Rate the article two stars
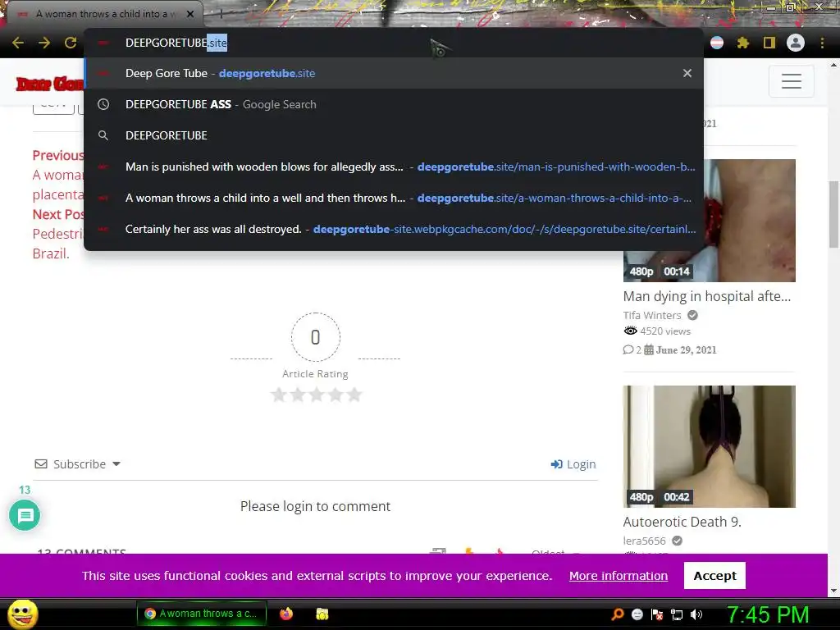 pos(297,395)
